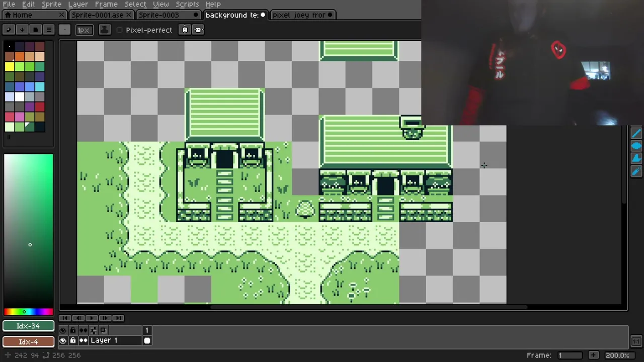
Task: Open the View menu
Action: [x=160, y=4]
